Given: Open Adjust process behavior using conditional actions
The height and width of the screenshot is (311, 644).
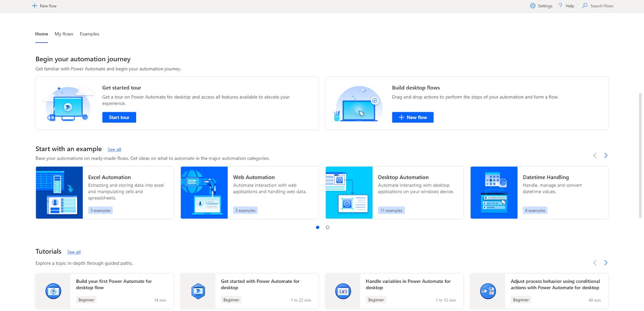Looking at the screenshot, I should coord(555,284).
